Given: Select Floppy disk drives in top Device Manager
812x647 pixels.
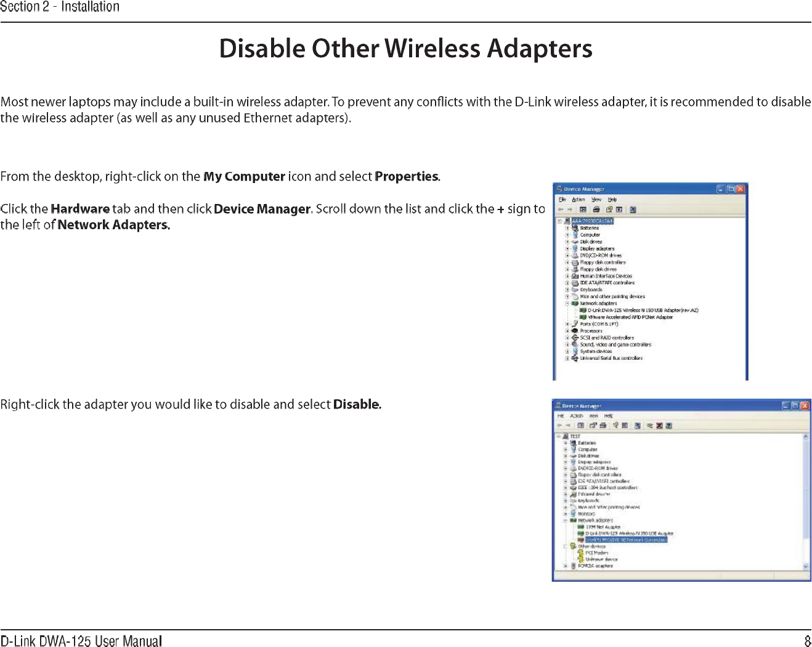Looking at the screenshot, I should click(x=598, y=269).
